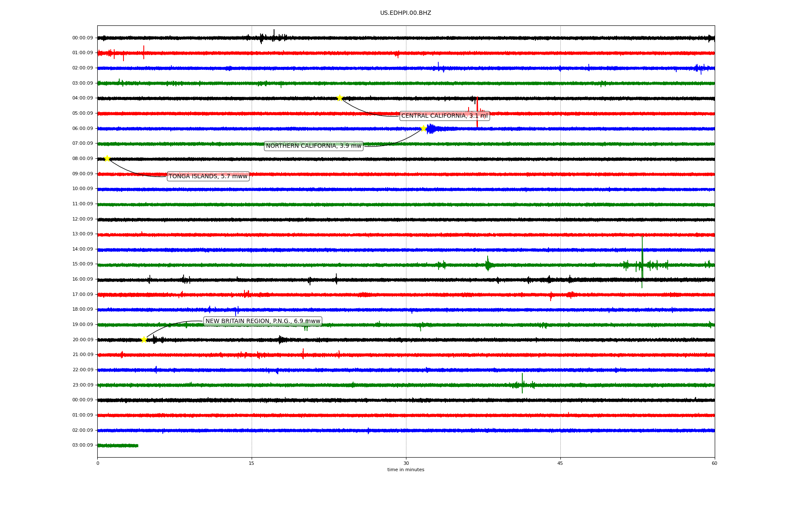Screen dimensions: 812x508
Task: Click the 15 minute x-axis tick label
Action: point(252,463)
